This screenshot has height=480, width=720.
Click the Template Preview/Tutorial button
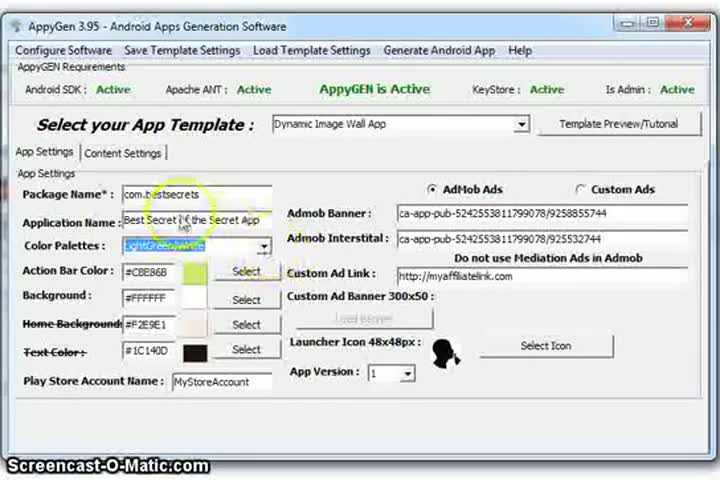[619, 124]
